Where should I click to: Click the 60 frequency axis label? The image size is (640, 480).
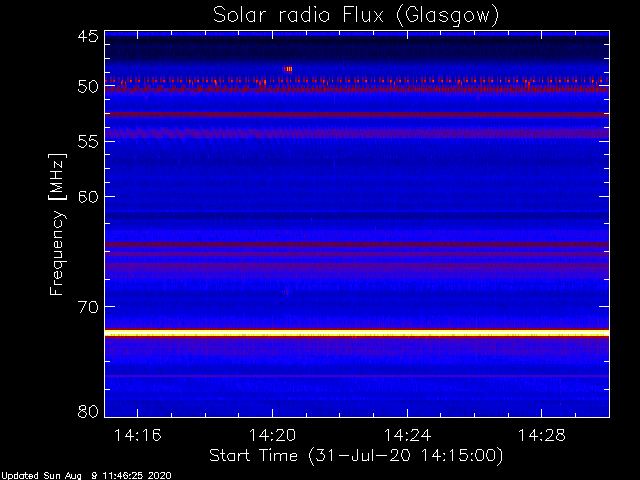coord(88,197)
